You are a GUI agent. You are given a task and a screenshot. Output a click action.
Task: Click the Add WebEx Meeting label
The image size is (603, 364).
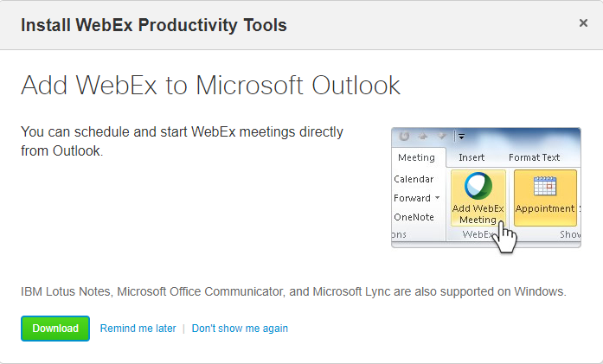(478, 214)
